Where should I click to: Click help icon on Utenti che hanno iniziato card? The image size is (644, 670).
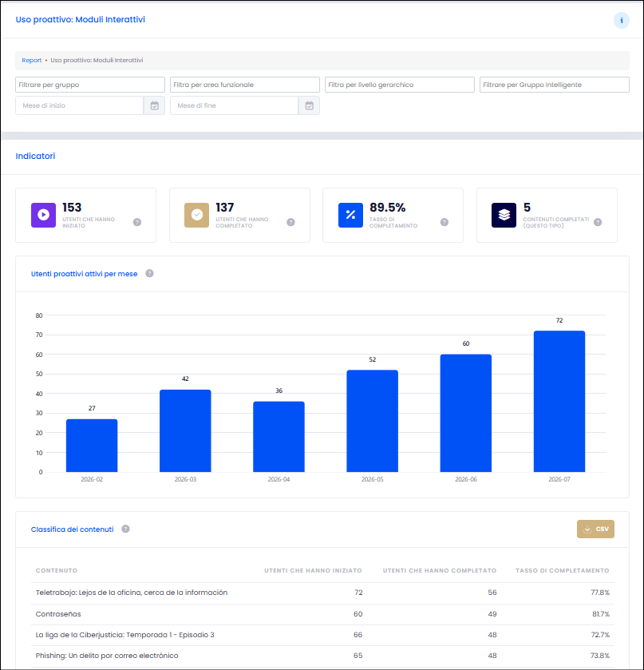pos(137,222)
